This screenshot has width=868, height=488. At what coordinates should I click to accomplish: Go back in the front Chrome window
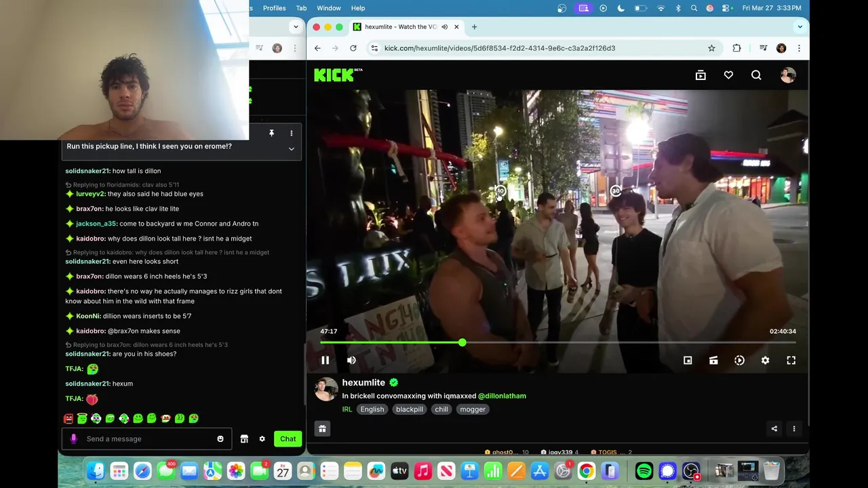[317, 48]
